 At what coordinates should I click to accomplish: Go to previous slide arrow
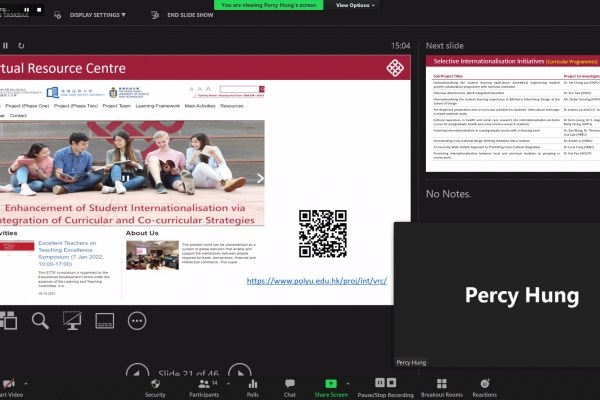coord(137,371)
